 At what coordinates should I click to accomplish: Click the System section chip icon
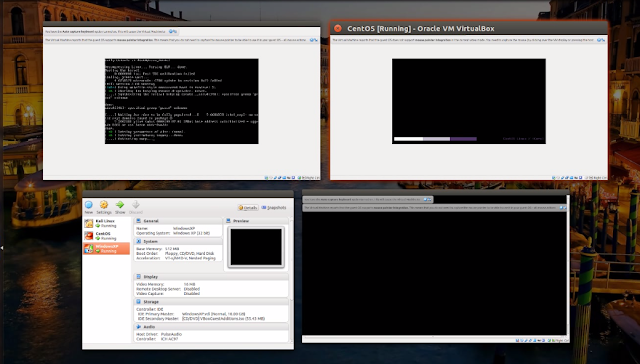(138, 242)
